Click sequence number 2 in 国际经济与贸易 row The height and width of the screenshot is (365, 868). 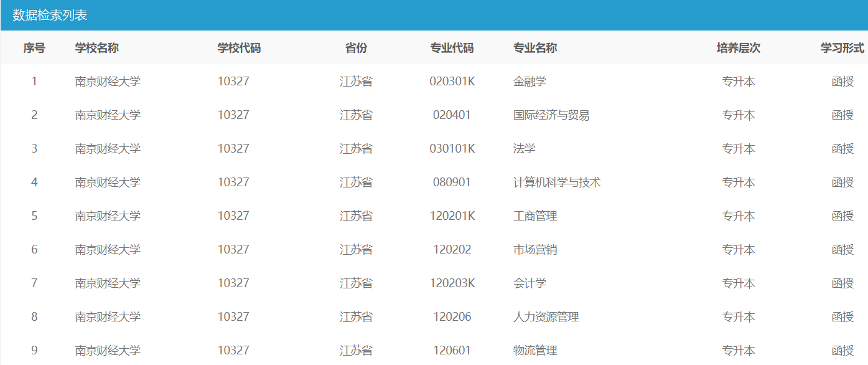pyautogui.click(x=34, y=115)
